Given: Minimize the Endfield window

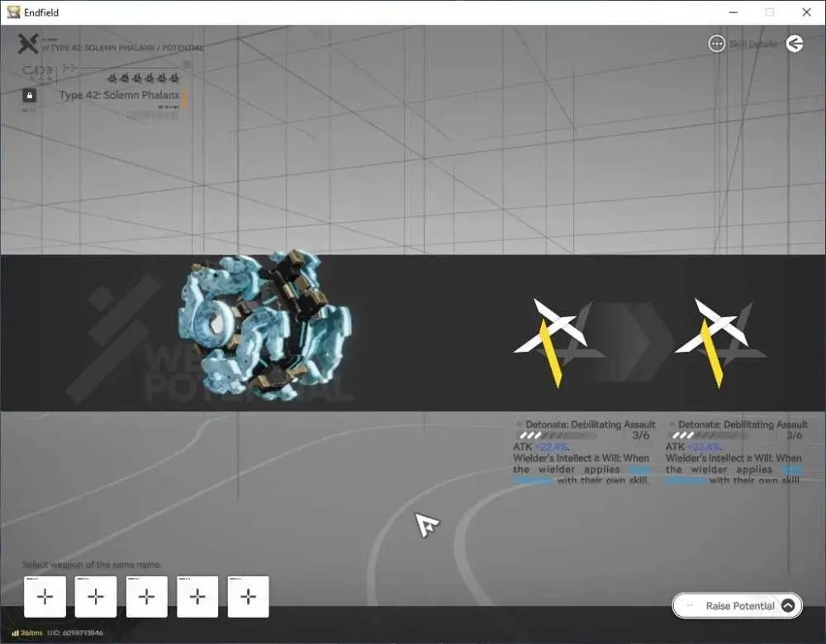Looking at the screenshot, I should click(x=733, y=12).
